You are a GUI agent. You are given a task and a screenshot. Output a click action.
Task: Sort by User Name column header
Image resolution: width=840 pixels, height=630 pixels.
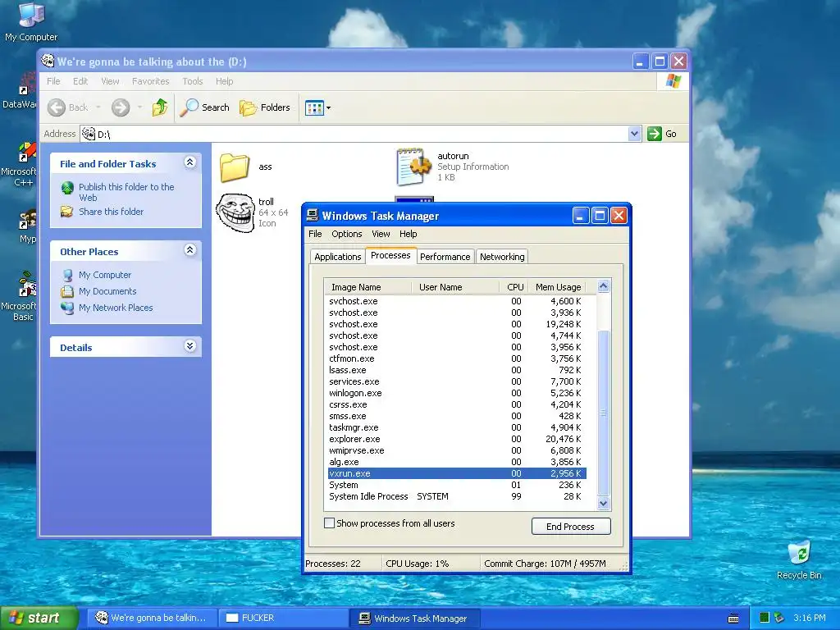[x=455, y=287]
